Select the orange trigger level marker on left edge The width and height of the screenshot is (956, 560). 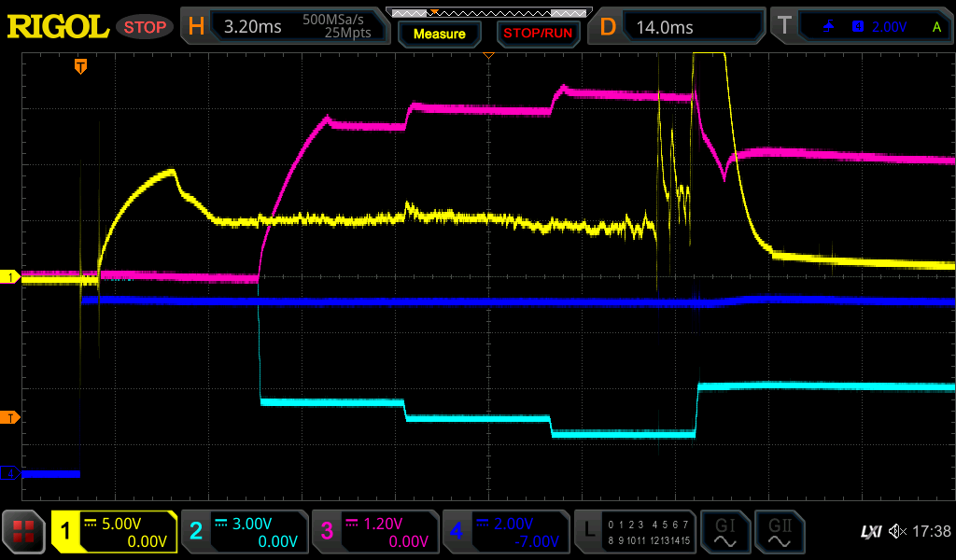[x=10, y=417]
